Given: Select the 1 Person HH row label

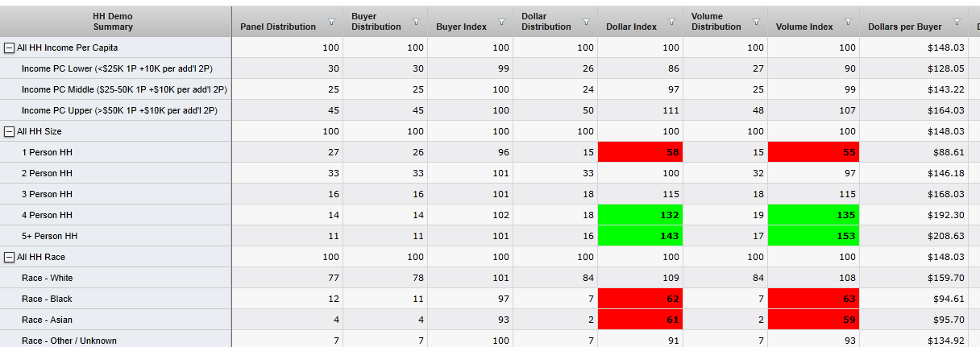Looking at the screenshot, I should [47, 152].
